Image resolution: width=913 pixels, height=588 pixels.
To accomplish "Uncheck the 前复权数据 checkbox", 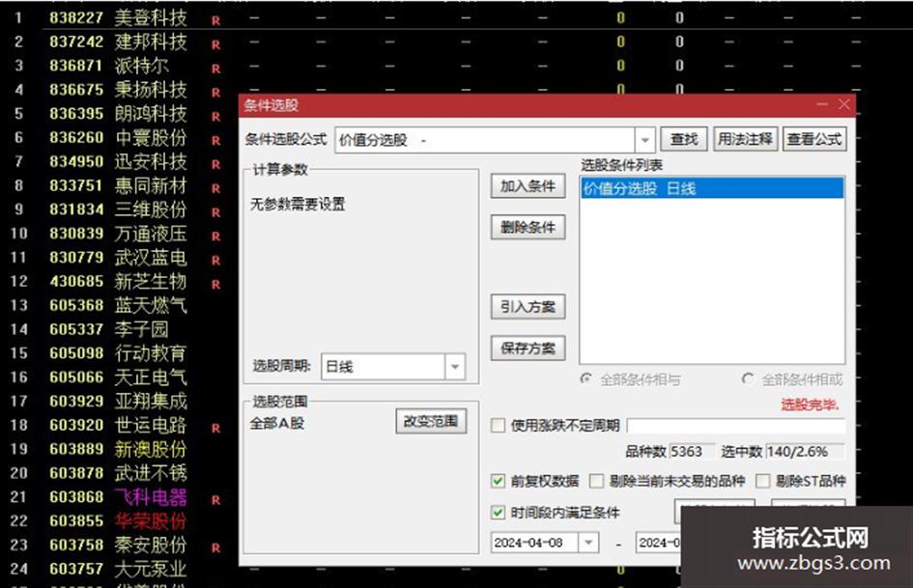I will click(x=498, y=481).
